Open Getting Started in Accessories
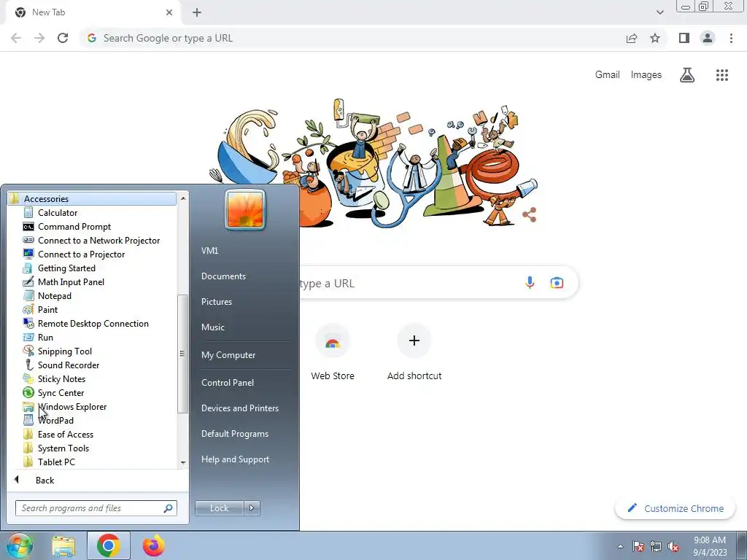The height and width of the screenshot is (560, 747). (66, 268)
